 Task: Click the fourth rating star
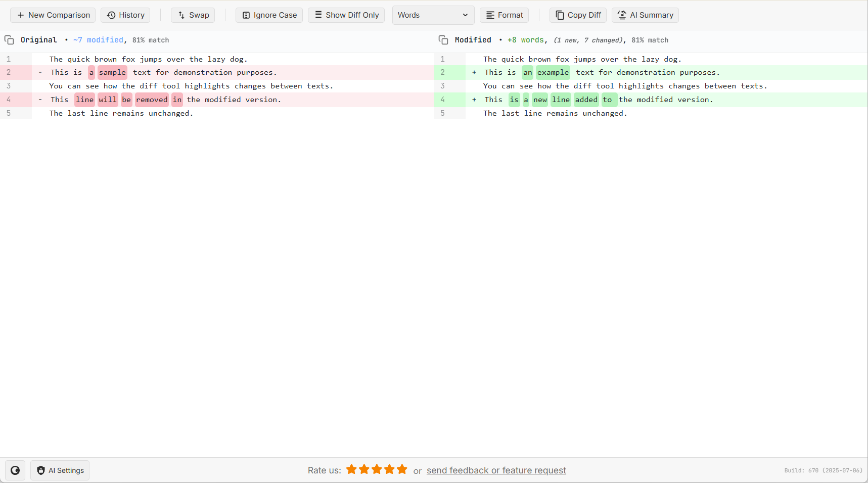pyautogui.click(x=389, y=469)
